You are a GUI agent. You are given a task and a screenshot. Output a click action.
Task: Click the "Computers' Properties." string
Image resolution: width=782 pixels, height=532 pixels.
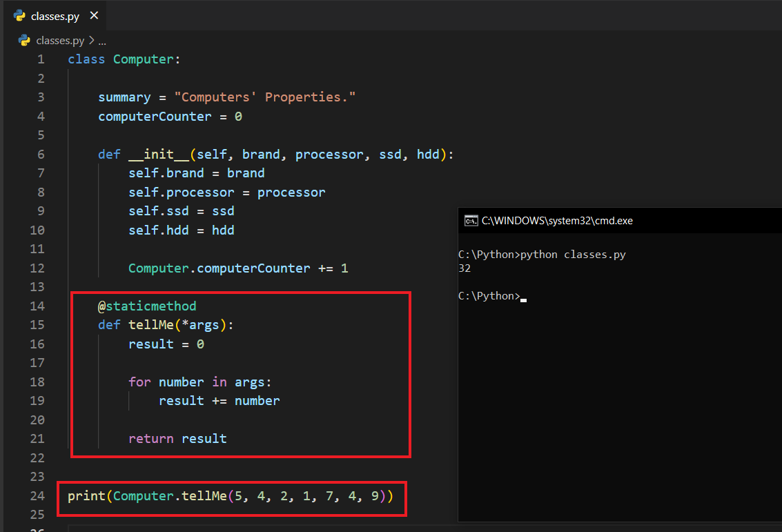pyautogui.click(x=264, y=97)
